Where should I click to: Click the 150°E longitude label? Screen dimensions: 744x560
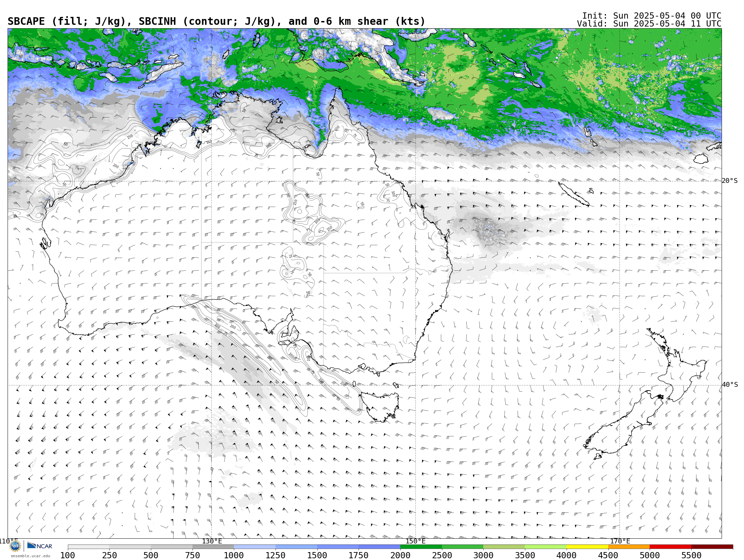[415, 541]
